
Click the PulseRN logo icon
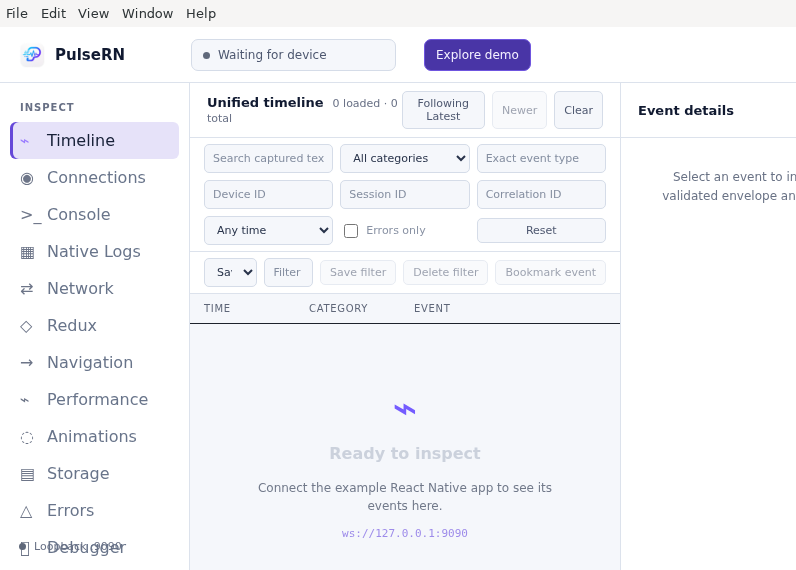coord(32,54)
